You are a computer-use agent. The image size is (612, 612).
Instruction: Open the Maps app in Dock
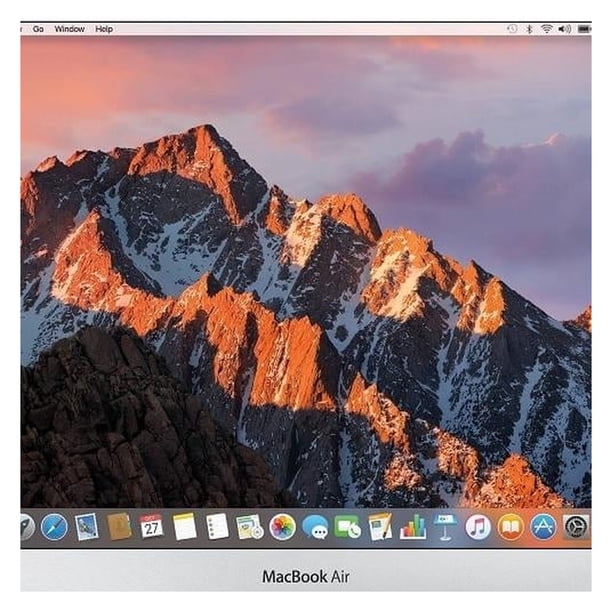pos(250,527)
